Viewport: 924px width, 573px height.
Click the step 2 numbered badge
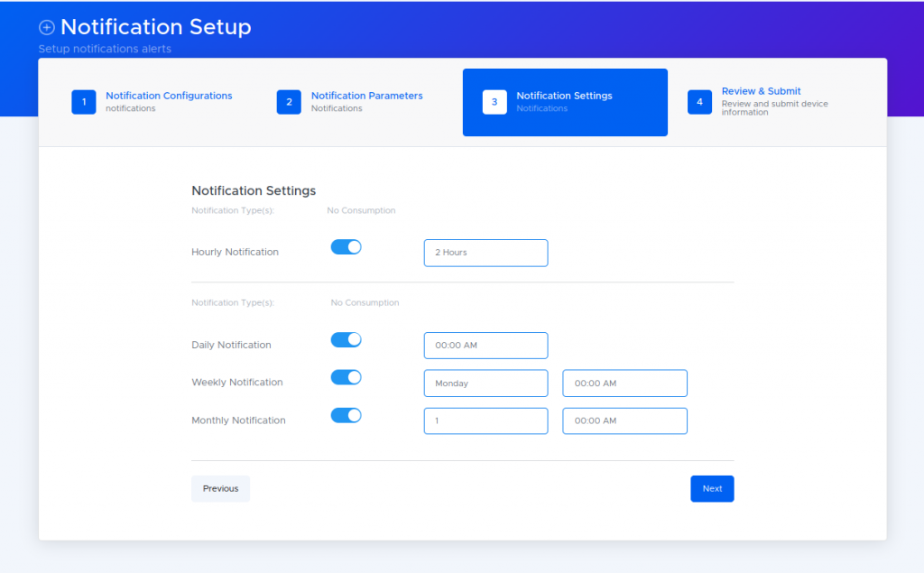[x=289, y=102]
